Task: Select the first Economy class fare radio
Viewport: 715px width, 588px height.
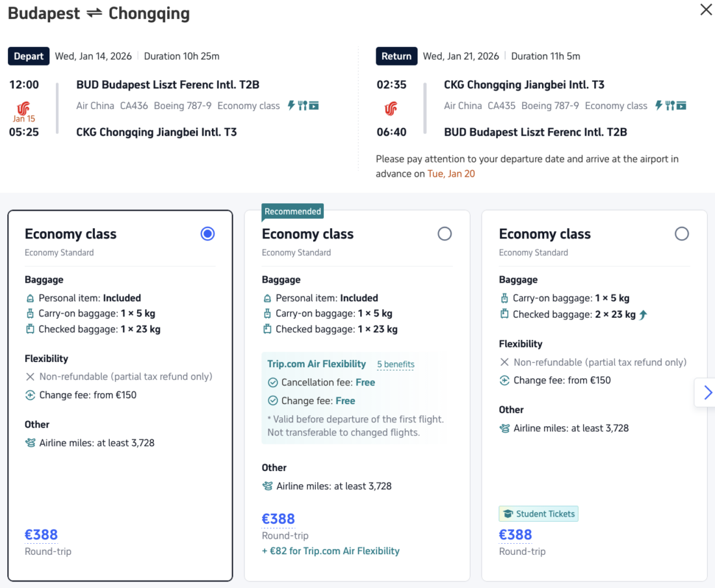Action: pos(207,234)
